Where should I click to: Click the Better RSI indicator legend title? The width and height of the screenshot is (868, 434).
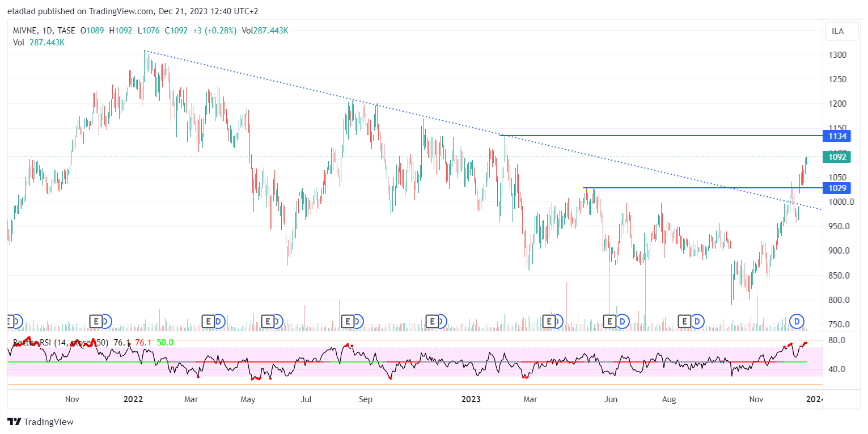tap(61, 343)
